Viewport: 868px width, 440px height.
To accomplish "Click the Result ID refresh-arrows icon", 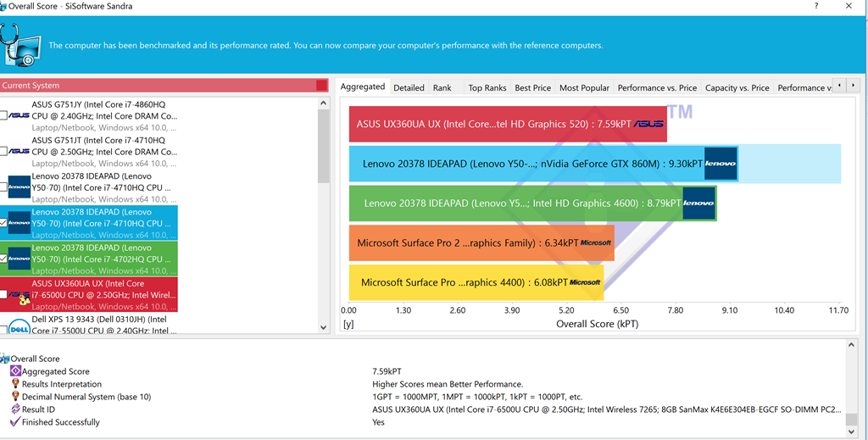I will [x=14, y=409].
